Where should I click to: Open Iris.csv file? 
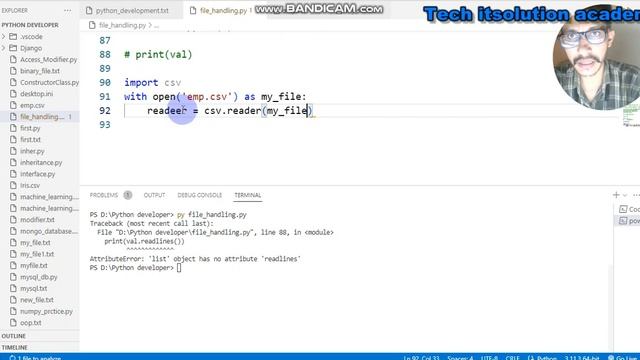pos(30,185)
